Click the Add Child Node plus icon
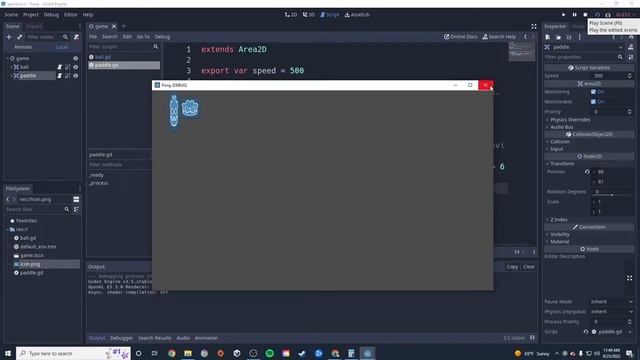Screen dimensions: 640x360 click(x=9, y=37)
